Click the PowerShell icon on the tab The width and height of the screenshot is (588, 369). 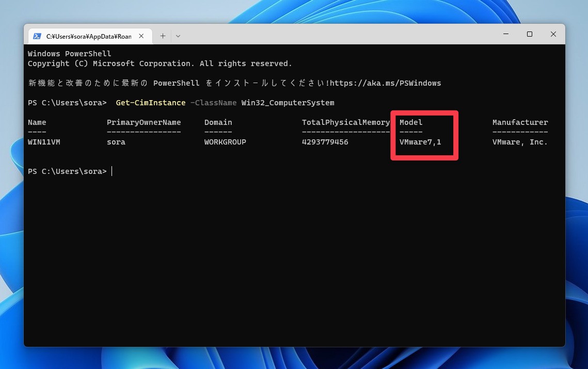(37, 36)
